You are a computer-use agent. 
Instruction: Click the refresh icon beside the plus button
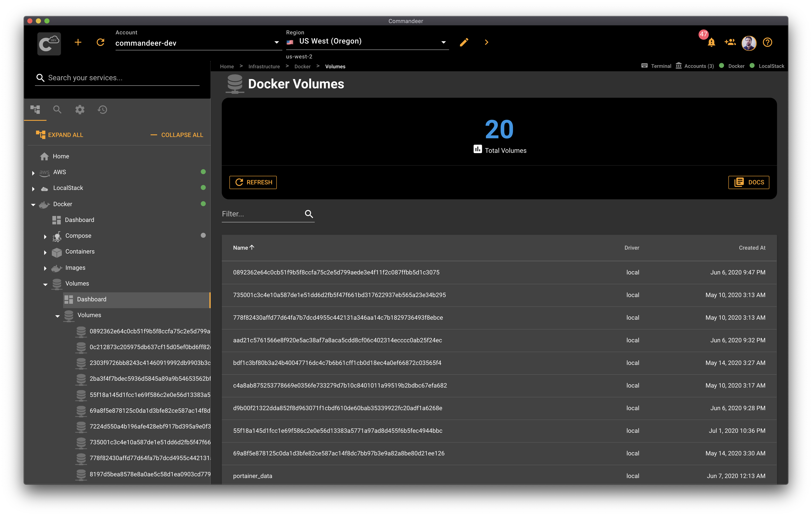[x=100, y=42]
